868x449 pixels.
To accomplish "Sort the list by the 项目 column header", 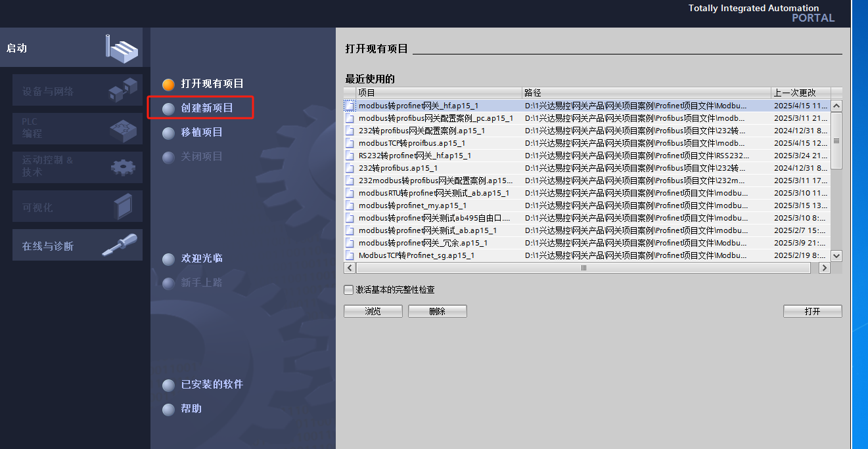I will [440, 93].
